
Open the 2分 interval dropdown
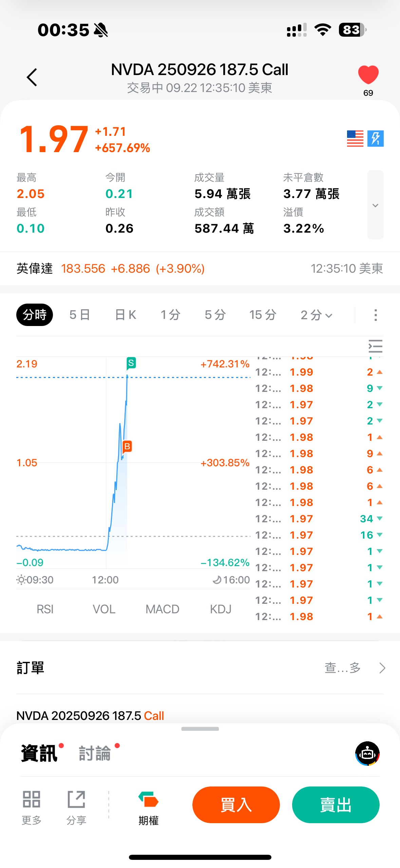[316, 315]
